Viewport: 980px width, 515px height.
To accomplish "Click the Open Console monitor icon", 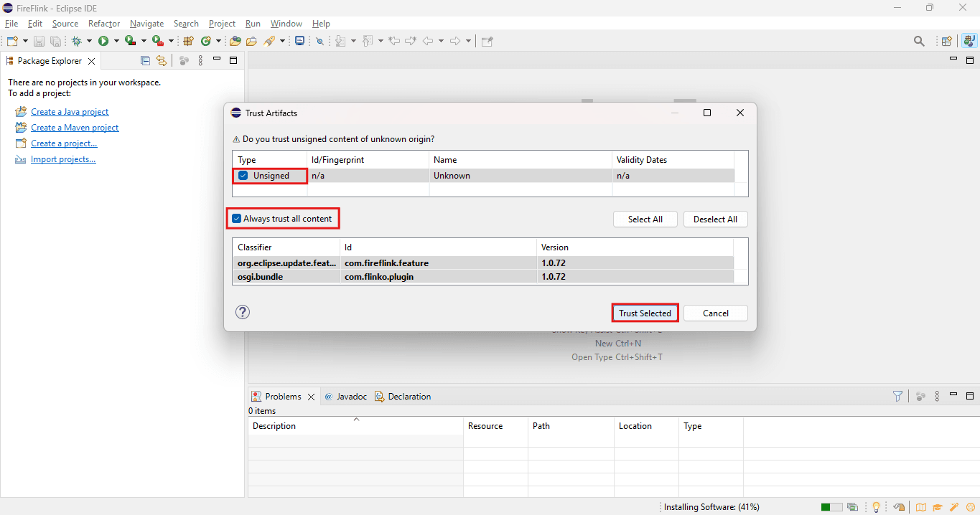I will coord(299,41).
